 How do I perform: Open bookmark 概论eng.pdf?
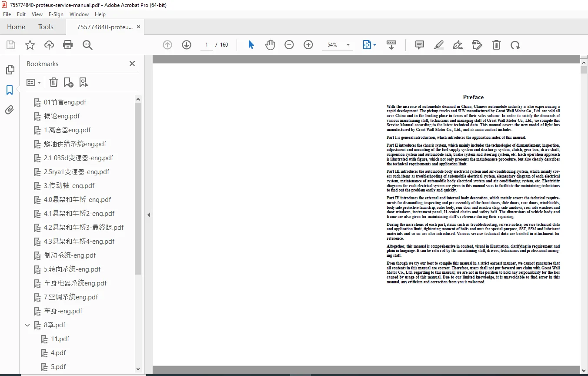[x=62, y=116]
